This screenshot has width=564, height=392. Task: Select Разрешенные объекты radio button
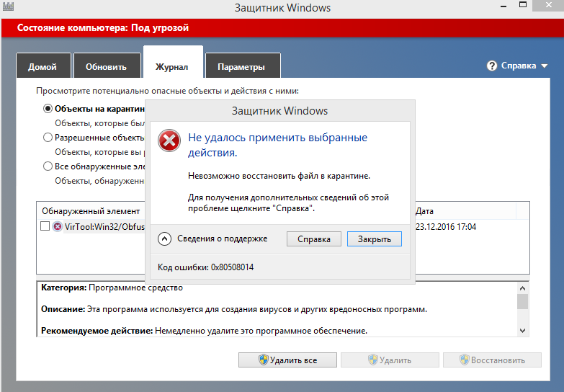point(48,138)
